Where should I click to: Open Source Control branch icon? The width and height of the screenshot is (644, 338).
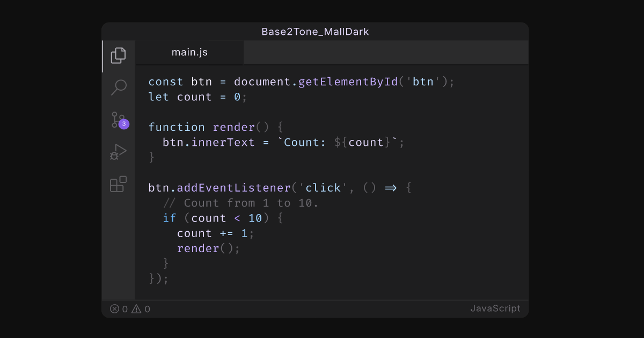(117, 119)
